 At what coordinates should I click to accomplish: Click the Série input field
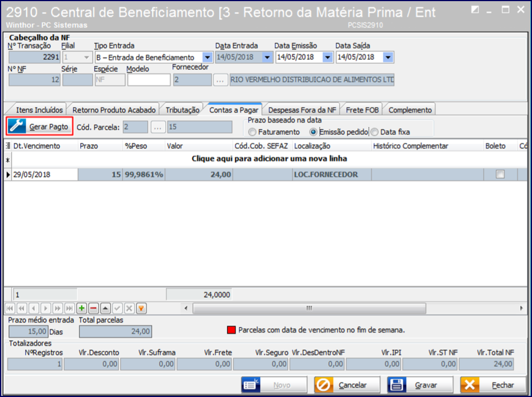(x=78, y=80)
